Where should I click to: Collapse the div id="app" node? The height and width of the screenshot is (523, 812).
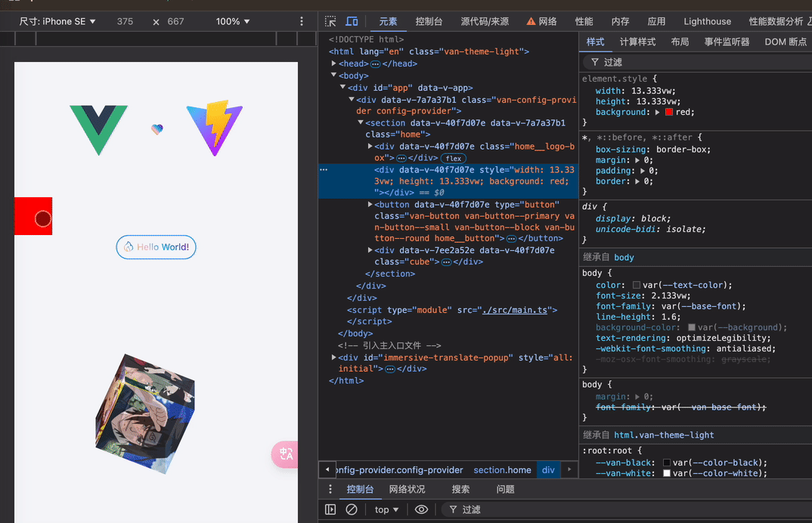click(x=342, y=87)
